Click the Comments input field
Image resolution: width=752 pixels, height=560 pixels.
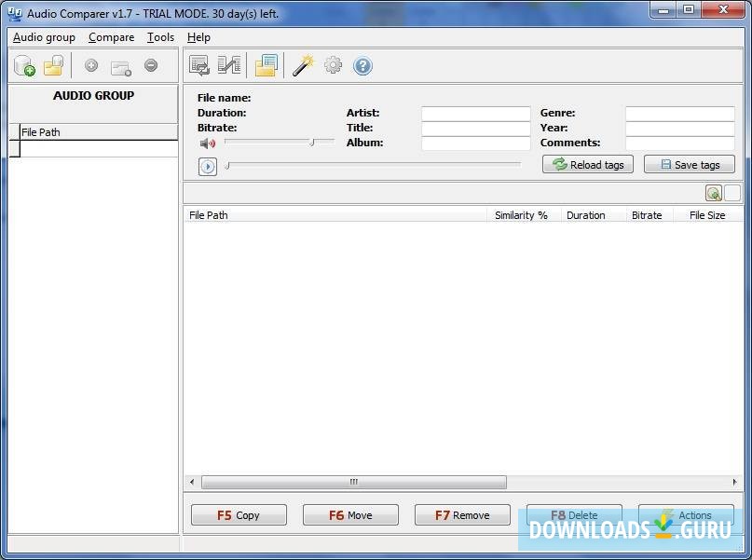(x=680, y=143)
